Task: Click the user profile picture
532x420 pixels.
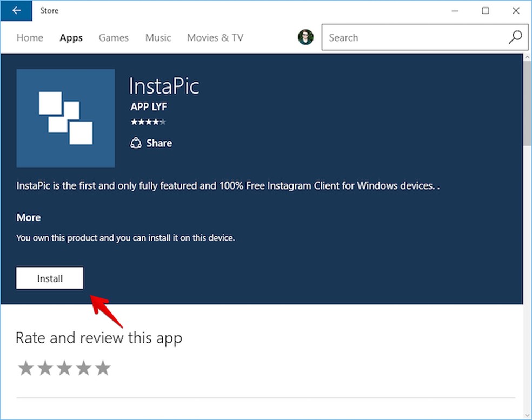Action: point(306,37)
